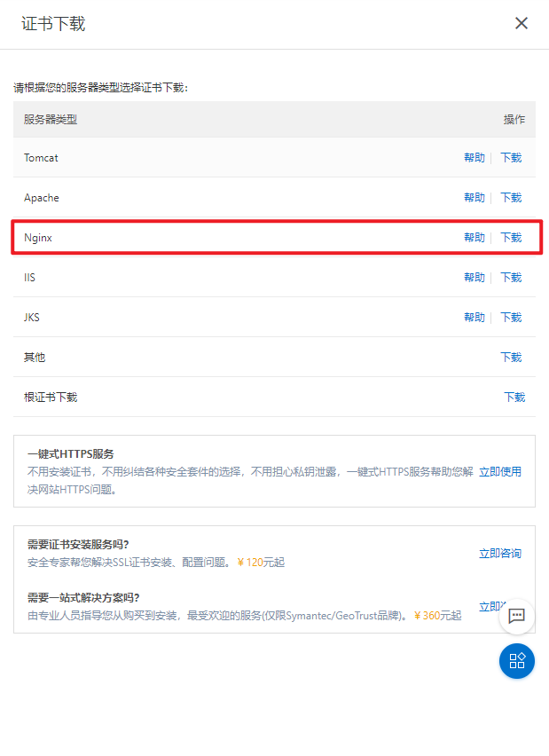This screenshot has width=549, height=756.
Task: Download the Tomcat certificate
Action: pos(511,158)
